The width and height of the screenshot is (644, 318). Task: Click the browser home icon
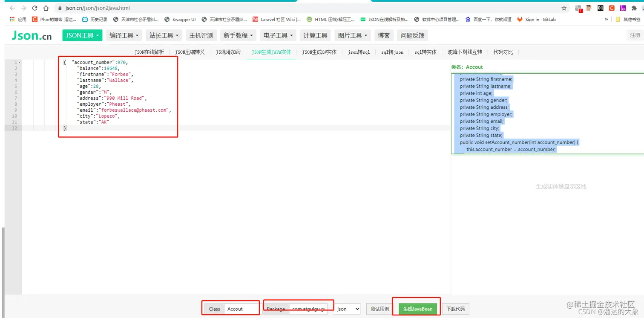46,8
